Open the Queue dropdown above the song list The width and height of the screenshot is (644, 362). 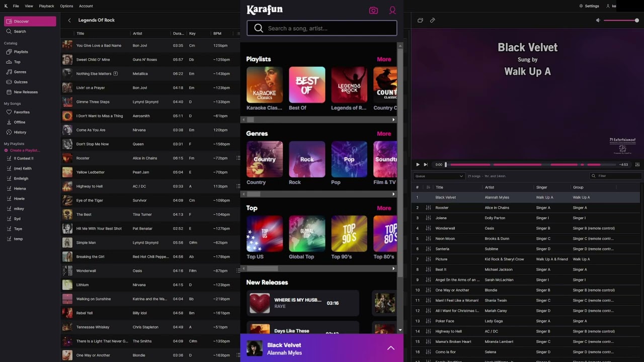coord(439,176)
